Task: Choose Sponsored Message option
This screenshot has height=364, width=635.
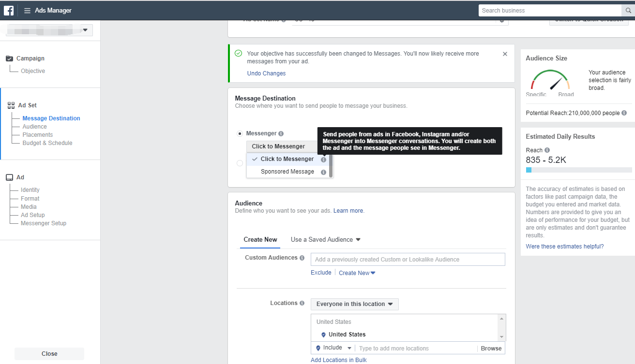Action: click(x=287, y=172)
